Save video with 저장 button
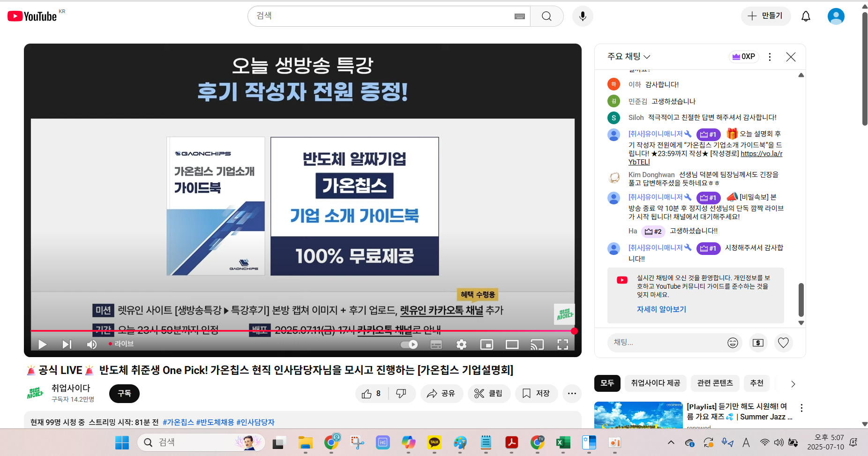The width and height of the screenshot is (868, 456). point(536,394)
